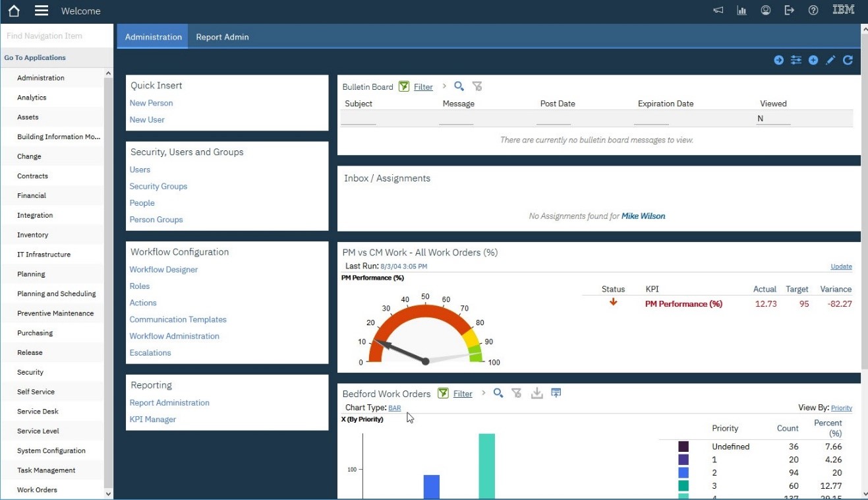Click the sign out icon
Screen dimensions: 868x500
pyautogui.click(x=790, y=11)
